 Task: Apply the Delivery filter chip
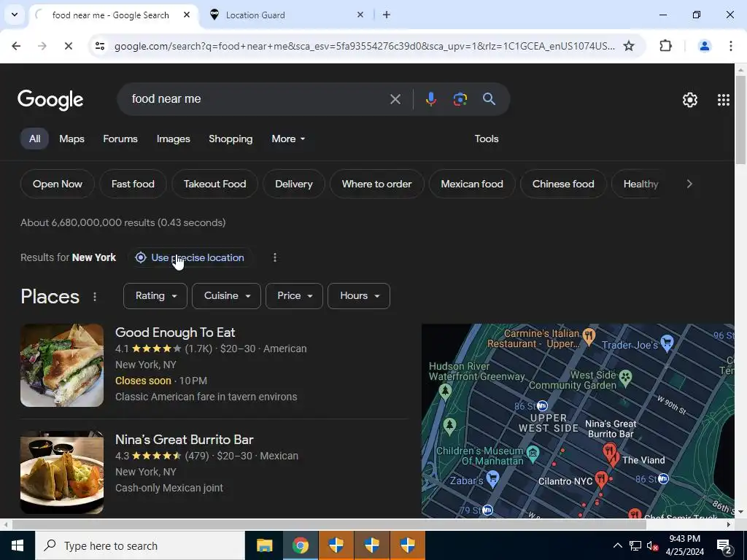coord(294,184)
